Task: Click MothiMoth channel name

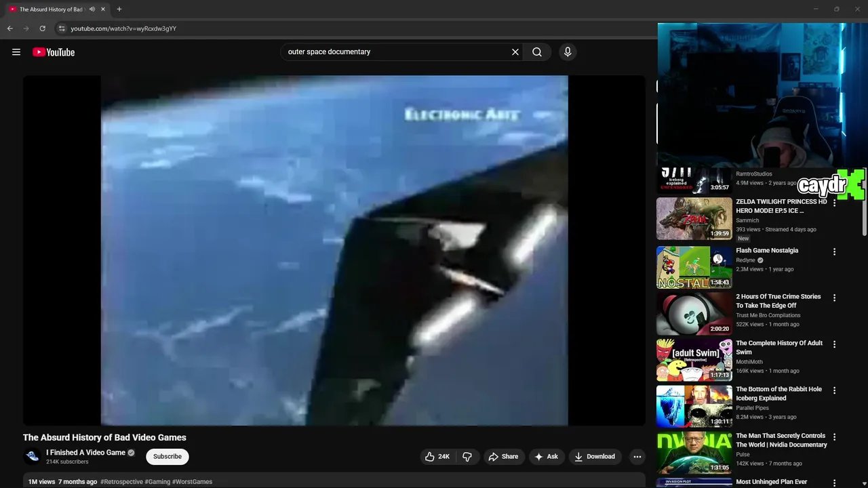Action: click(x=749, y=362)
